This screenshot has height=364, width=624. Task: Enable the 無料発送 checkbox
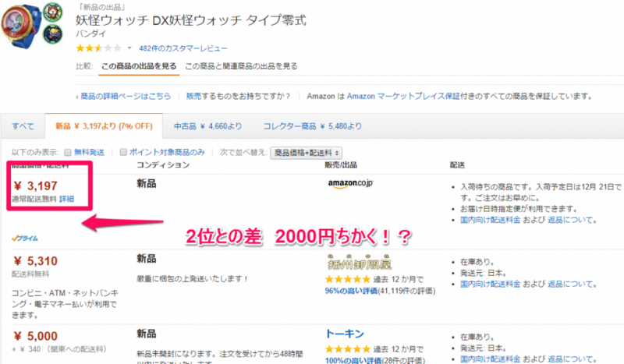click(68, 152)
